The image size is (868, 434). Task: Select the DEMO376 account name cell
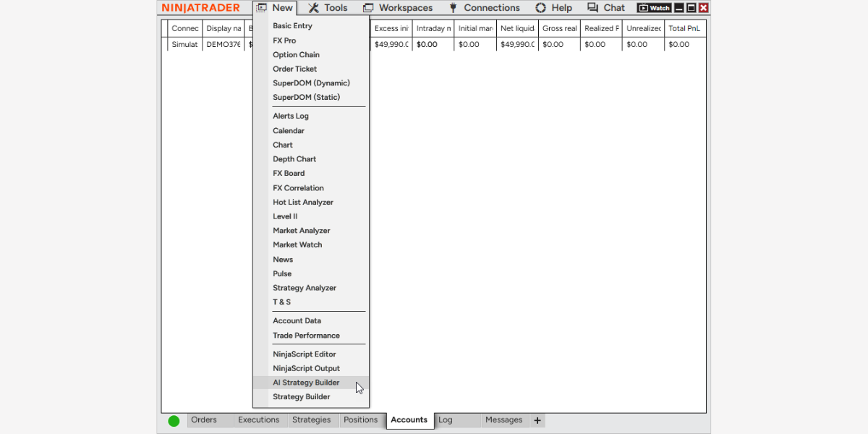[223, 44]
